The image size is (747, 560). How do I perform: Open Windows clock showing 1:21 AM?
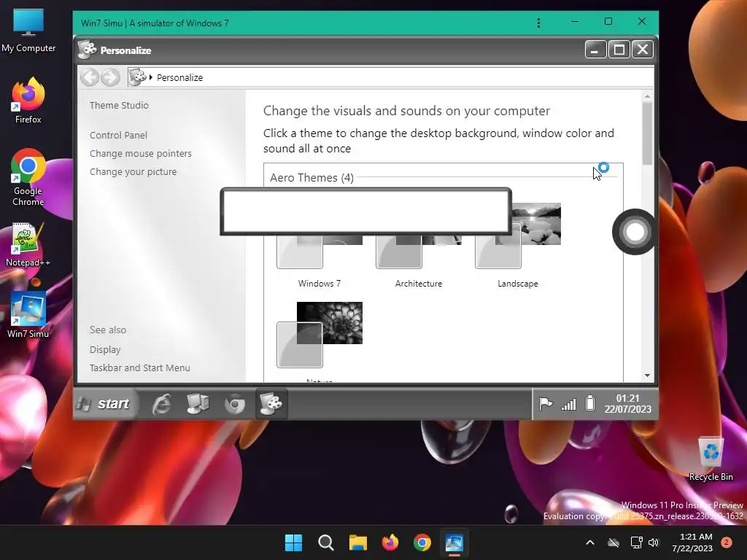coord(692,542)
